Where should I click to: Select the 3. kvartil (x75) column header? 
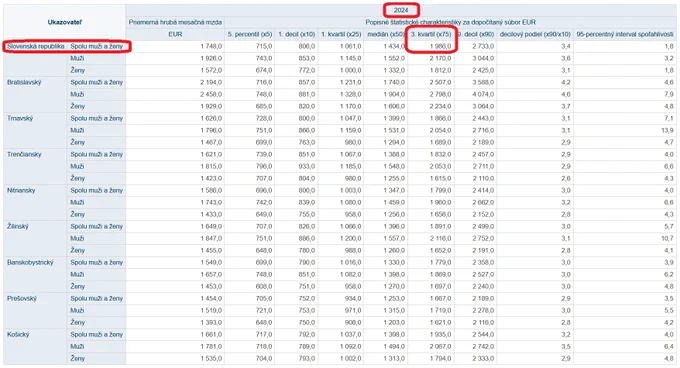point(431,34)
